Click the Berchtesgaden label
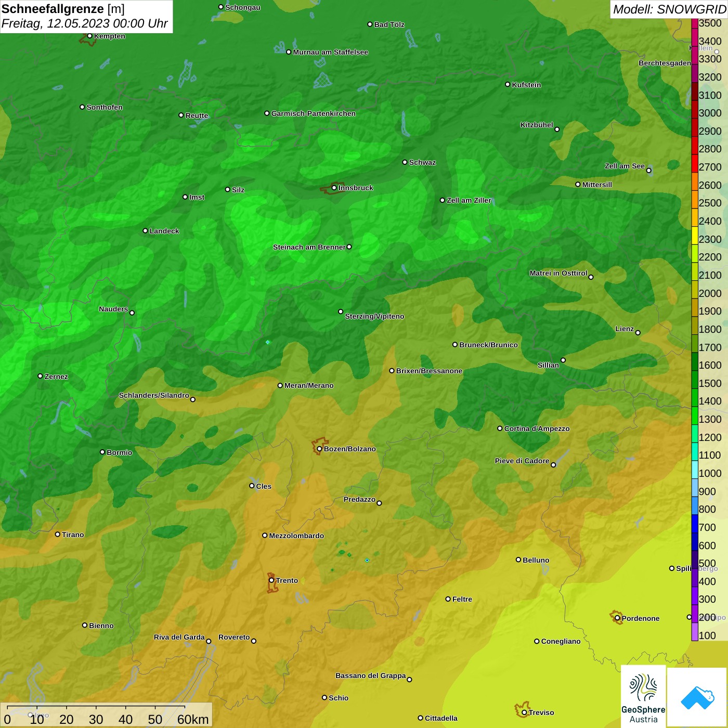The height and width of the screenshot is (728, 728). click(665, 63)
